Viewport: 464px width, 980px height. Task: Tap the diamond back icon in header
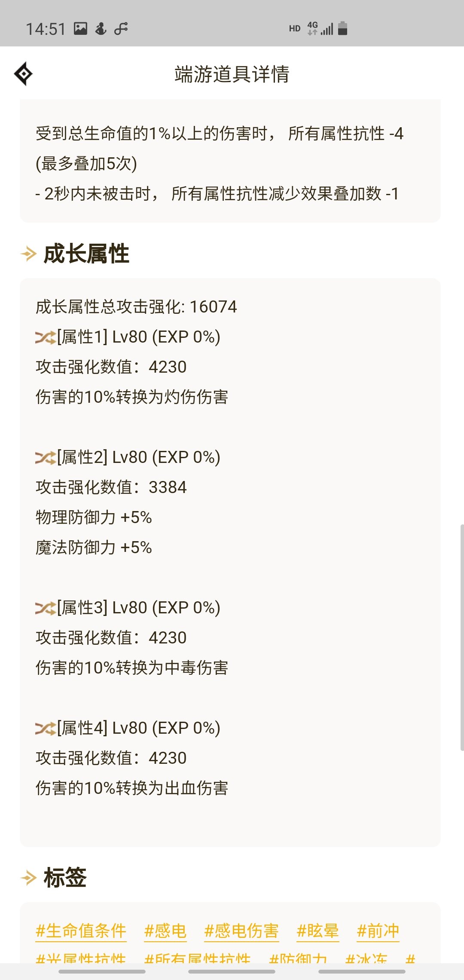23,74
